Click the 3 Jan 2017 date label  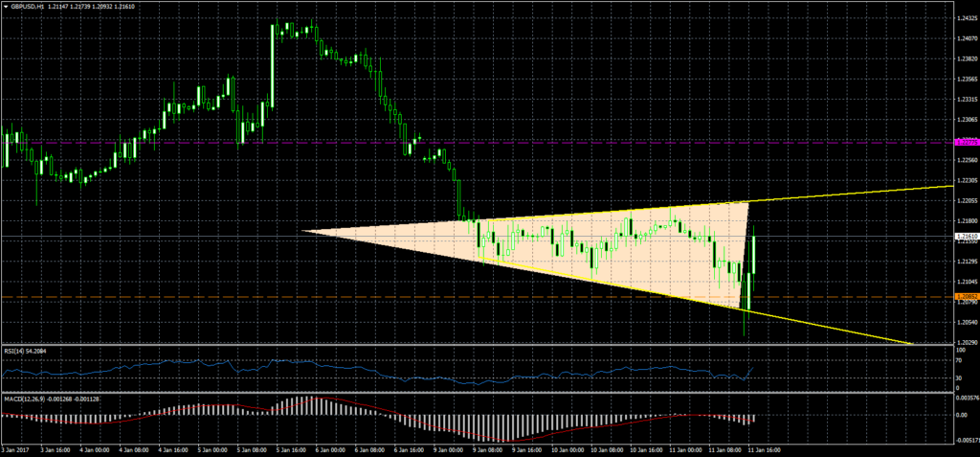click(x=16, y=448)
